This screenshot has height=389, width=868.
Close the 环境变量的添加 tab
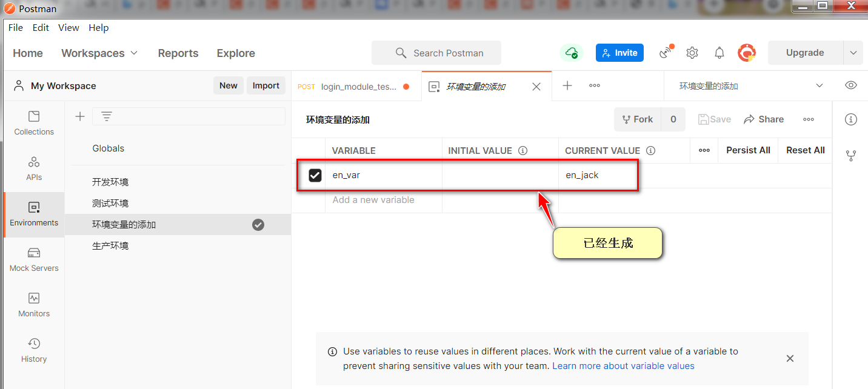pos(536,87)
